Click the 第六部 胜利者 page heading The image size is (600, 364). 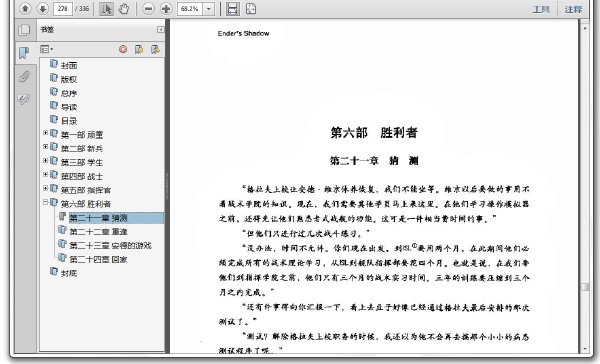click(x=374, y=132)
